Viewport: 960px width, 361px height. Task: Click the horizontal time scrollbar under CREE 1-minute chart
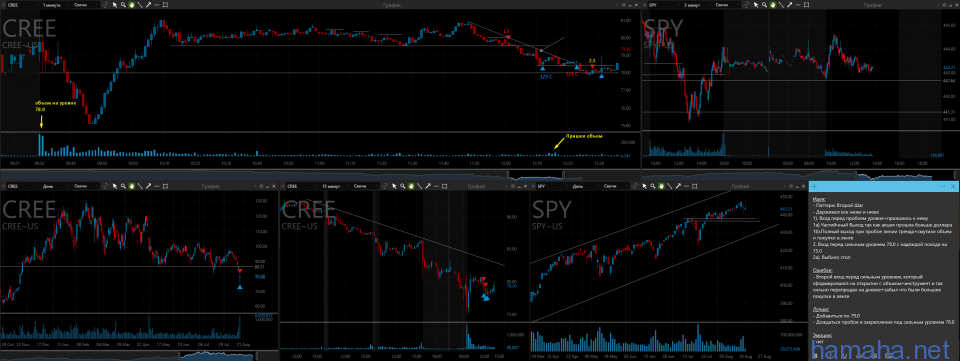click(320, 174)
